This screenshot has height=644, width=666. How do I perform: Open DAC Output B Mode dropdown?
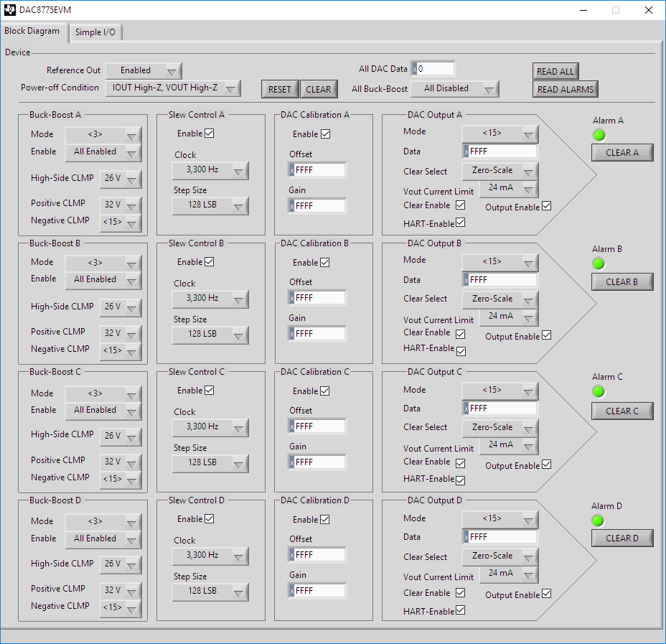pyautogui.click(x=500, y=261)
